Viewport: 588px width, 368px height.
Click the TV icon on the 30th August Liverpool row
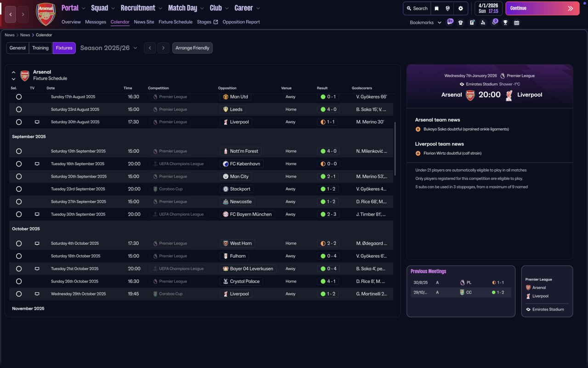37,122
